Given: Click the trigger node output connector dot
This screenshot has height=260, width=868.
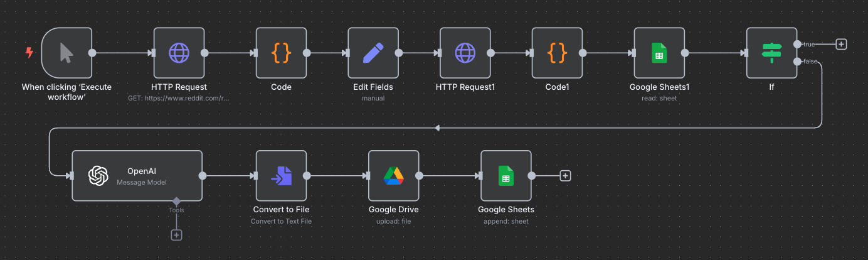Looking at the screenshot, I should tap(92, 53).
